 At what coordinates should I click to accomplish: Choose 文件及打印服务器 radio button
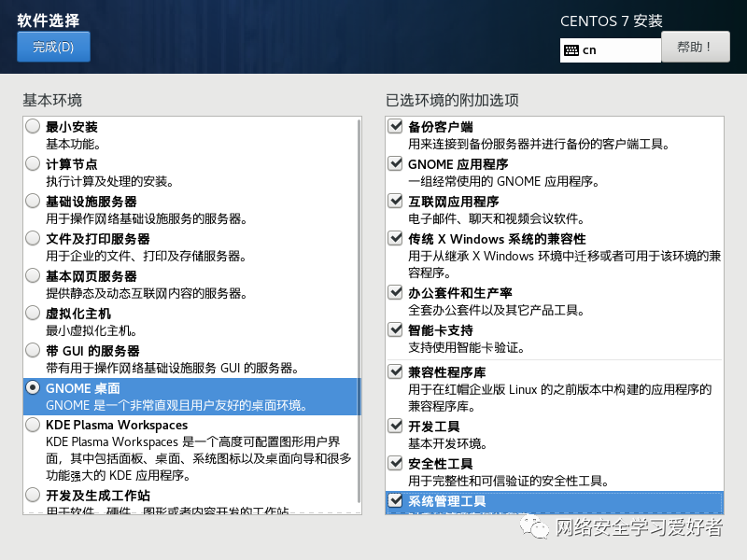(x=33, y=238)
